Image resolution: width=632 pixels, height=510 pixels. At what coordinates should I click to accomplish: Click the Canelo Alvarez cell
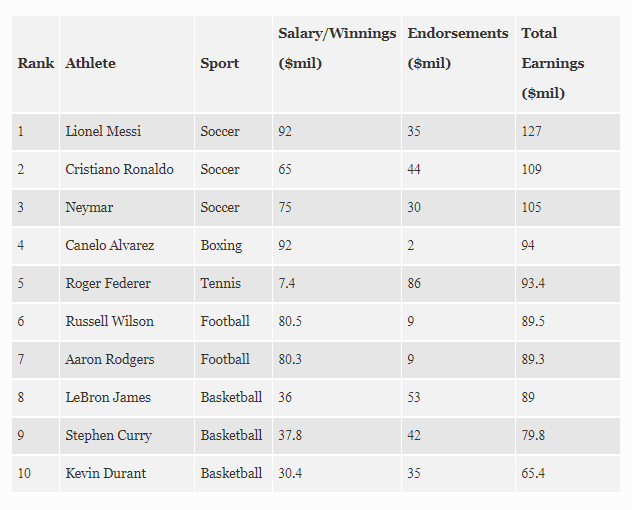tap(109, 245)
